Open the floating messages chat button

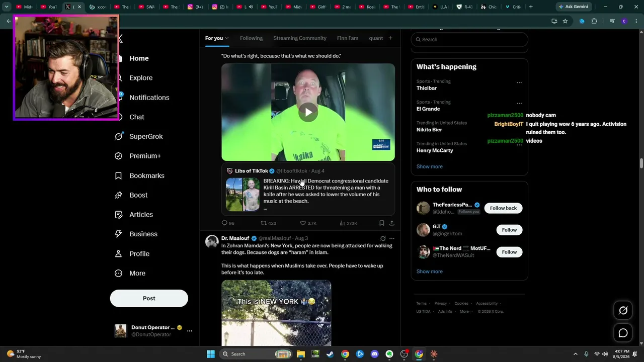(623, 333)
